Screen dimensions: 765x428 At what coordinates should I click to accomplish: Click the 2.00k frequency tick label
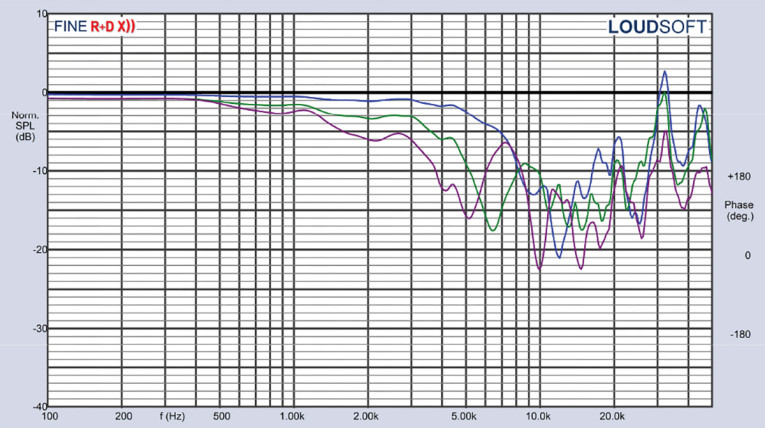click(366, 415)
